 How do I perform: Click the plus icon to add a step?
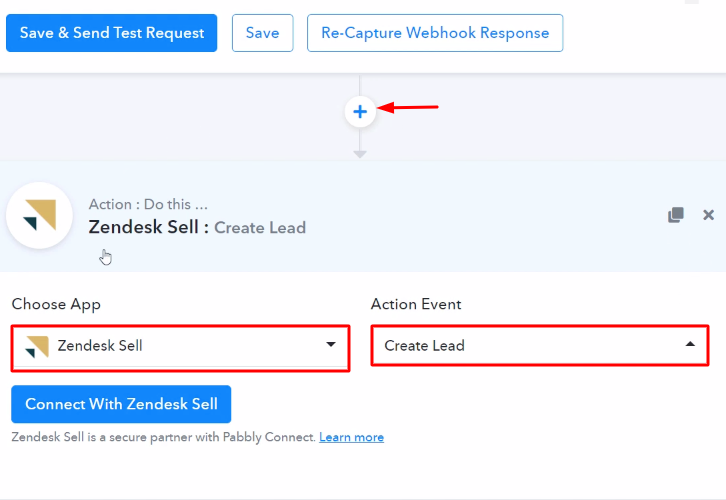click(360, 112)
